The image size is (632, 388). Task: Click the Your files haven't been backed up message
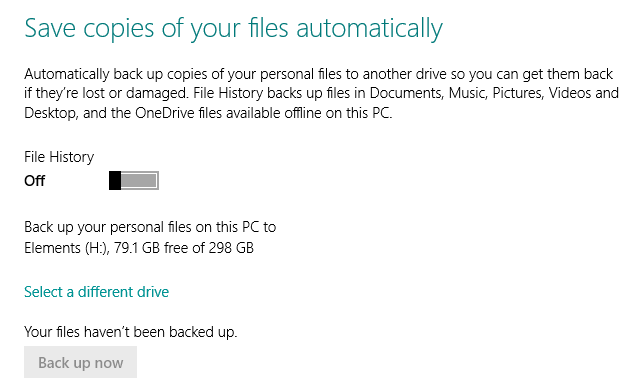point(131,332)
